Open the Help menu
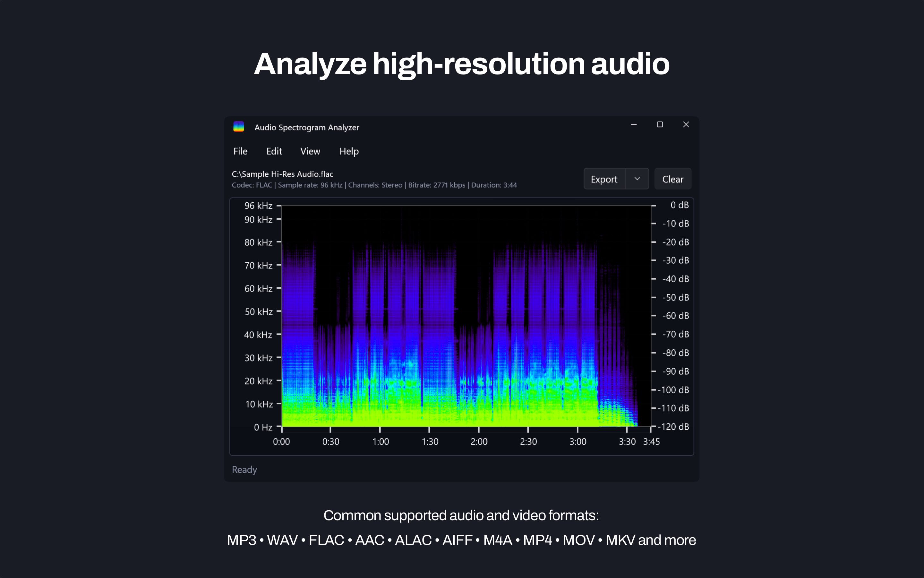924x578 pixels. click(x=349, y=151)
